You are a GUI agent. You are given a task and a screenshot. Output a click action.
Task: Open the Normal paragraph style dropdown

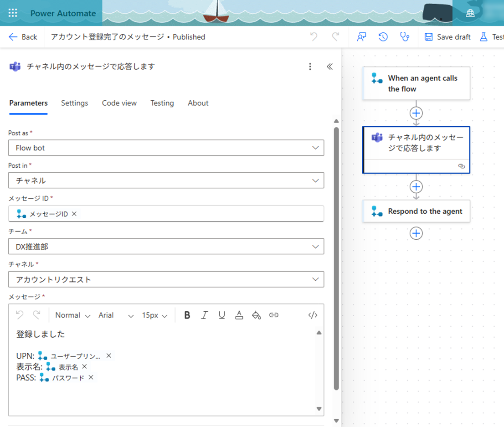coord(72,315)
